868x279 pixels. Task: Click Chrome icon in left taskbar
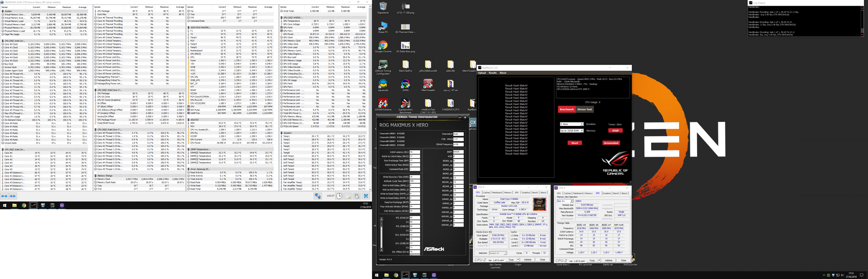point(24,205)
